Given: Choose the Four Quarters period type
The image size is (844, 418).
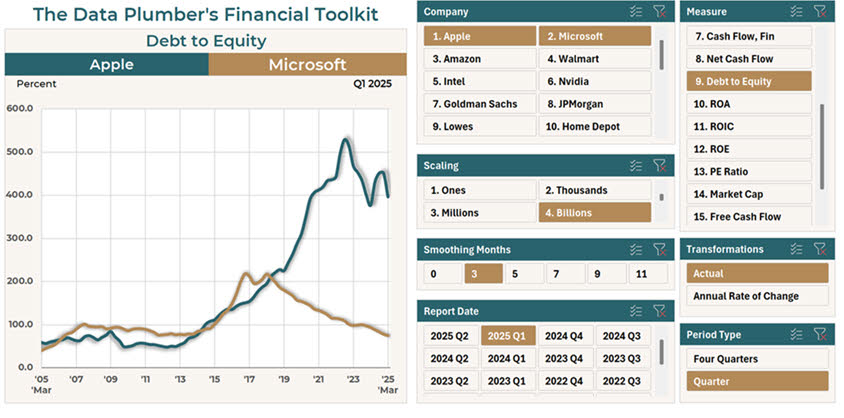Looking at the screenshot, I should 757,358.
